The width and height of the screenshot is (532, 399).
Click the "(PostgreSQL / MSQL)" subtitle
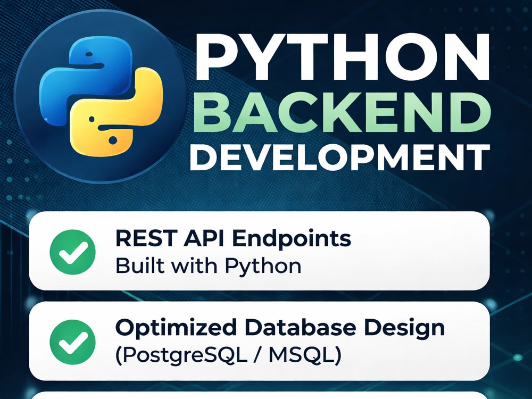[228, 355]
